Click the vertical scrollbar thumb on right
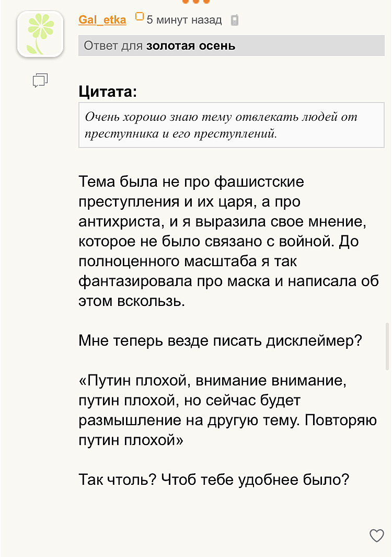 pyautogui.click(x=387, y=346)
